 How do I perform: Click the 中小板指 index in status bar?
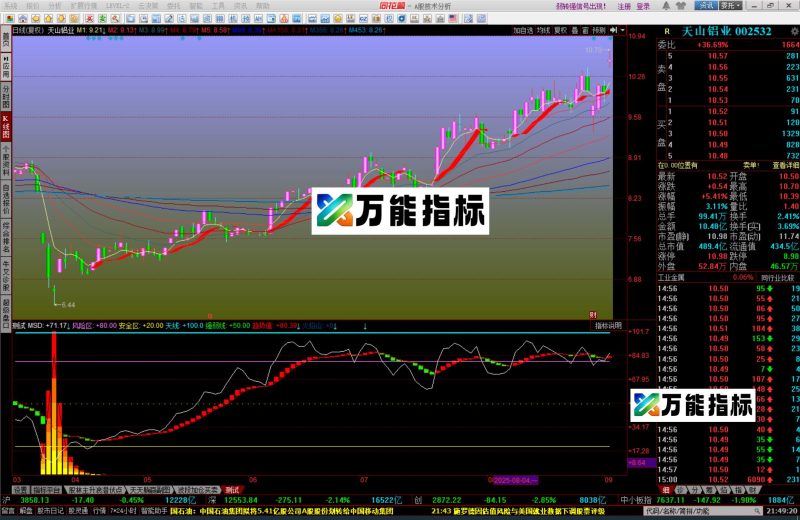pos(635,500)
